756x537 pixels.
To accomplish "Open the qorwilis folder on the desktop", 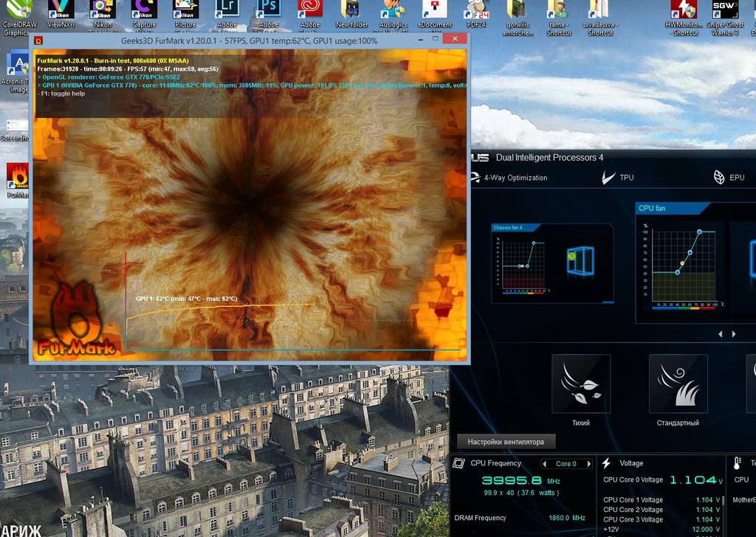I will click(x=518, y=18).
